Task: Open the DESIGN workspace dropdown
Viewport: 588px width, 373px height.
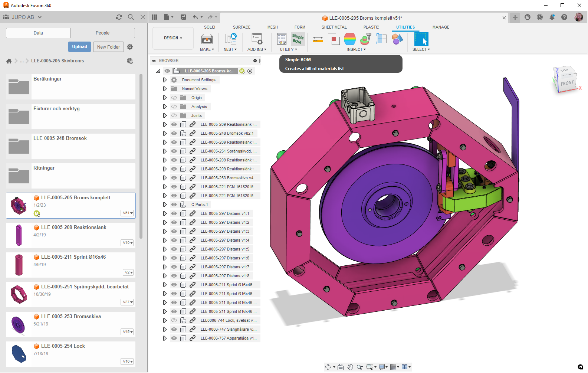Action: click(x=173, y=38)
